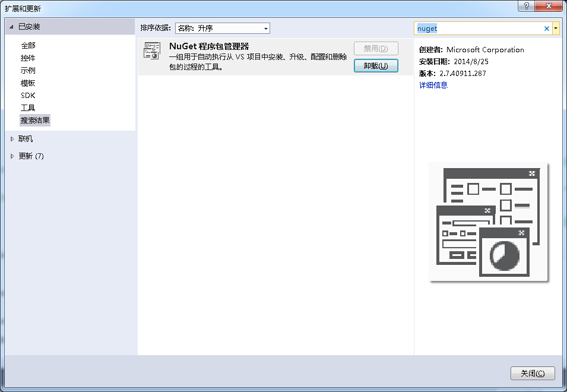Viewport: 567px width, 392px height.
Task: Collapse the 已安装 section
Action: tap(11, 27)
